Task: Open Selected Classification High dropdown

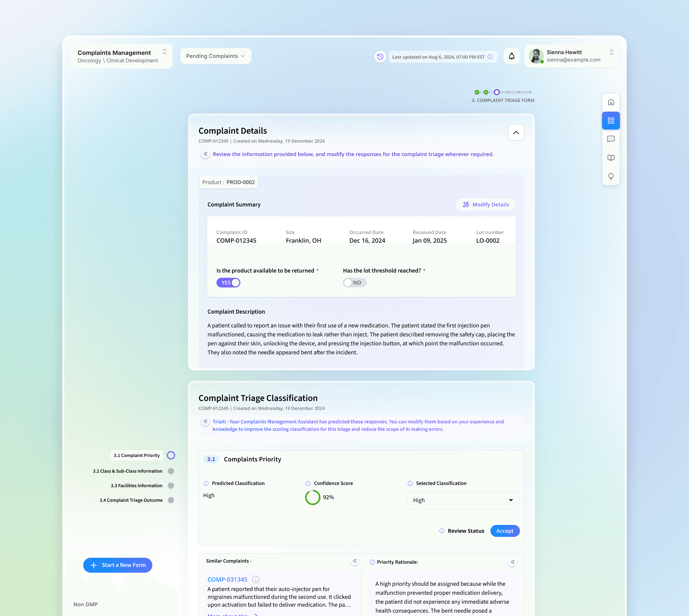Action: [463, 500]
